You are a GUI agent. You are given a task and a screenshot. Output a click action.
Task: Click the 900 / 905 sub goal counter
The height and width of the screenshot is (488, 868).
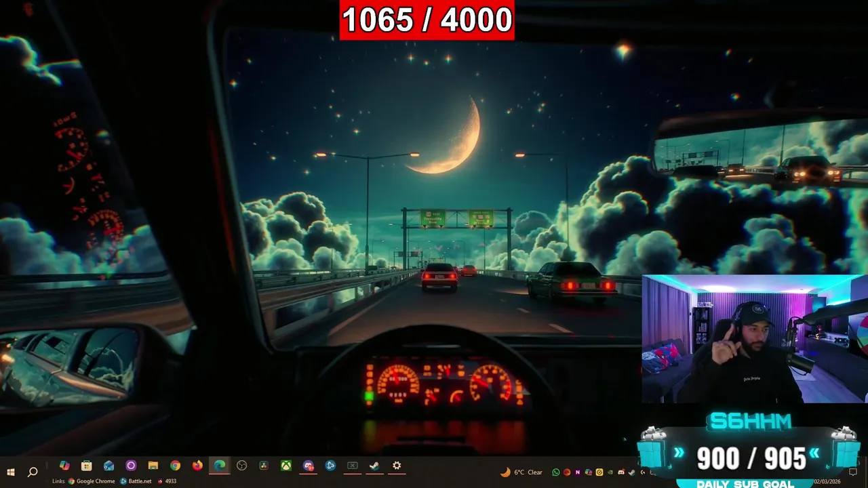pyautogui.click(x=751, y=459)
